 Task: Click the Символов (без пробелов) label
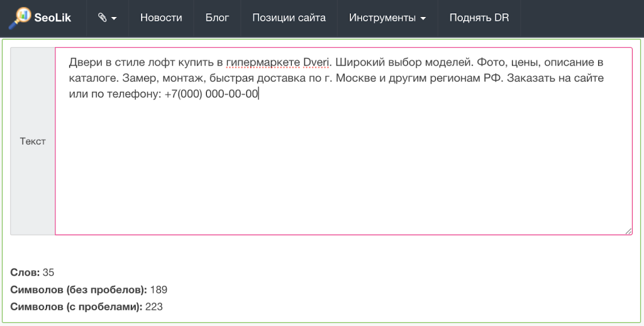click(79, 290)
